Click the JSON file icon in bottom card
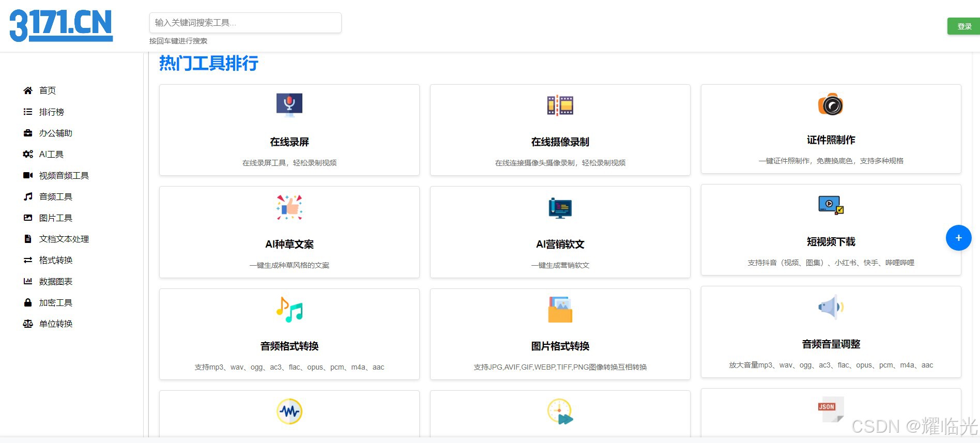Image resolution: width=980 pixels, height=443 pixels. point(831,409)
